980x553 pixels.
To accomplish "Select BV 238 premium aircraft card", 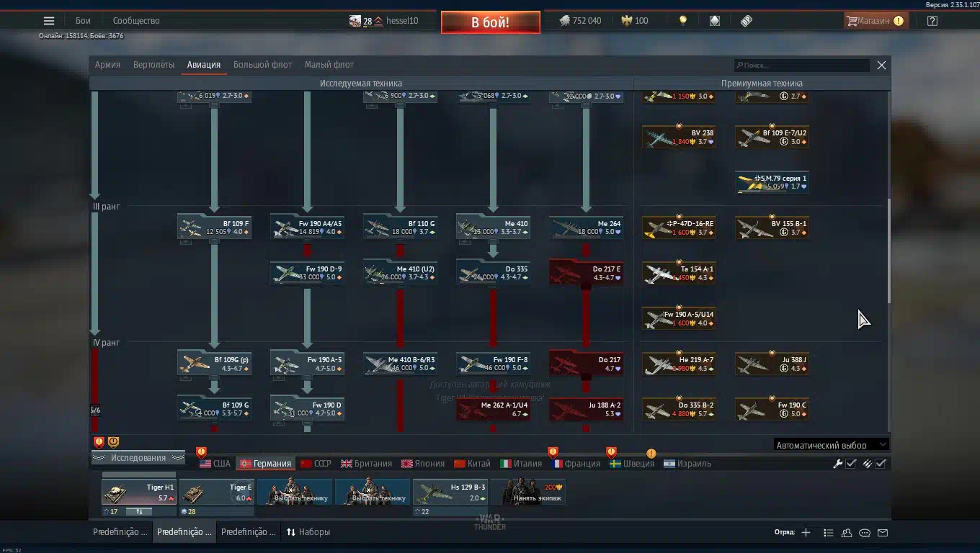I will [x=679, y=137].
